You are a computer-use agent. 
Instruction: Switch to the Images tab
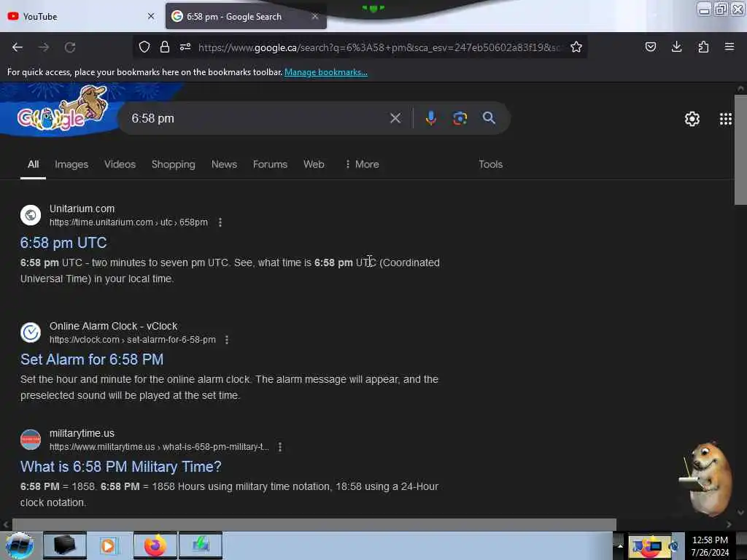click(71, 164)
